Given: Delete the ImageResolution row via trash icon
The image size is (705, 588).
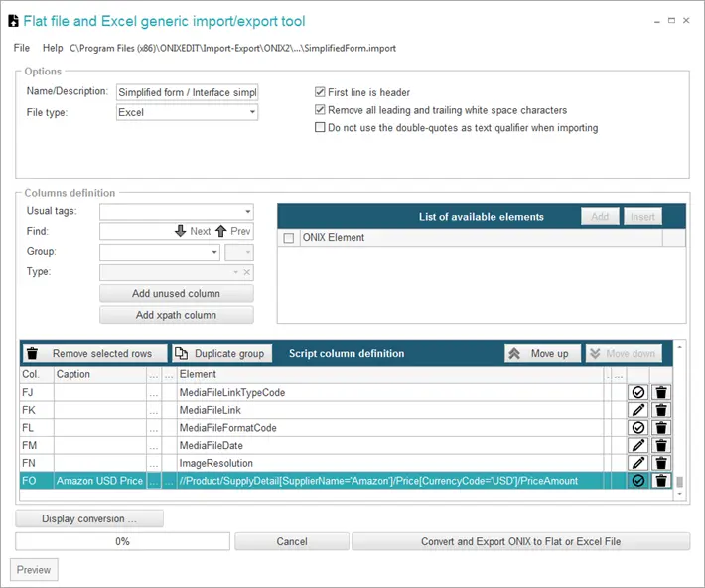Looking at the screenshot, I should pos(661,463).
